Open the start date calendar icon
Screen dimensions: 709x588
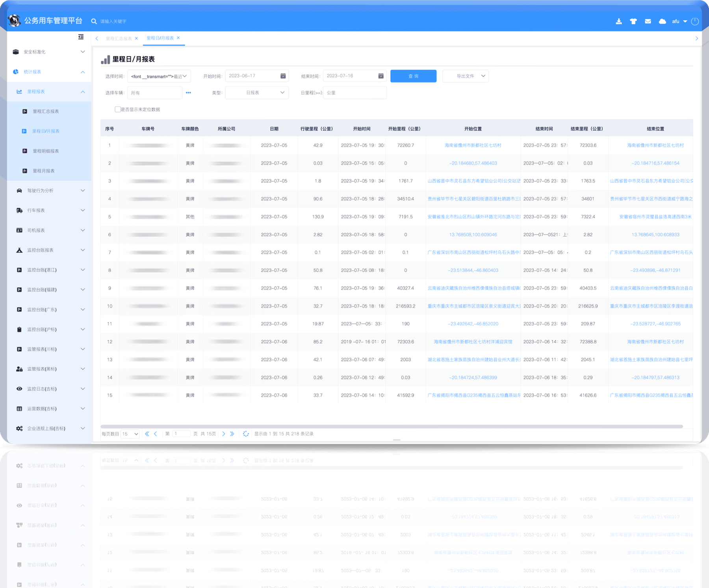[x=283, y=76]
